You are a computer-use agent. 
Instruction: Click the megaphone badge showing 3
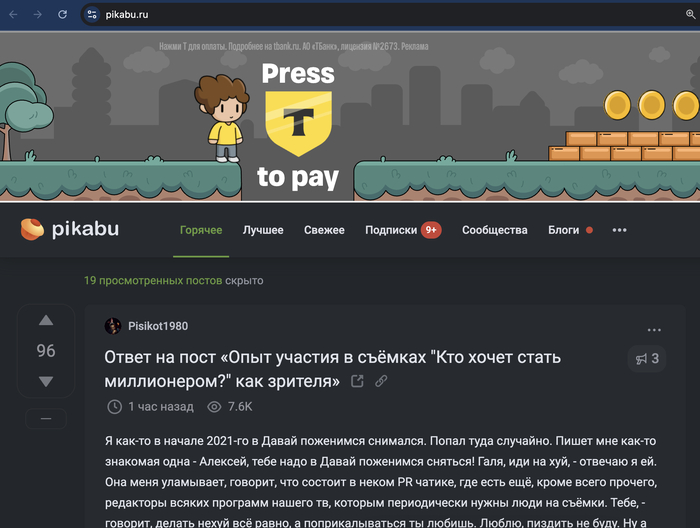(x=647, y=358)
